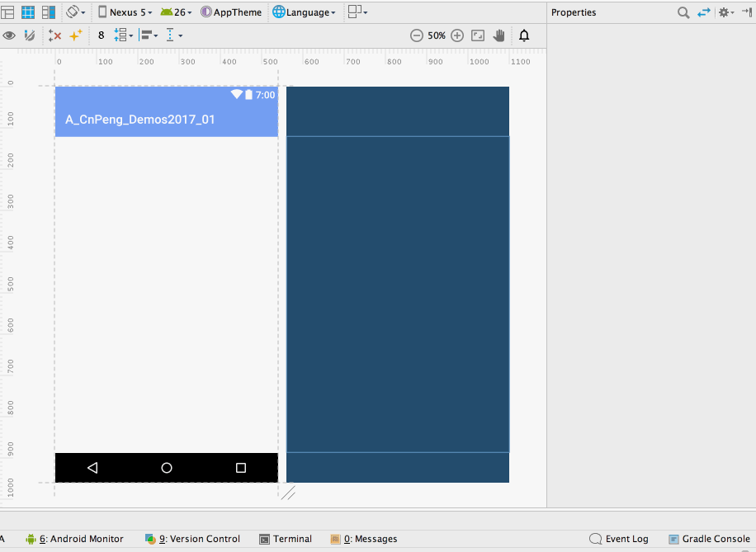Search properties with magnifier icon

tap(683, 12)
